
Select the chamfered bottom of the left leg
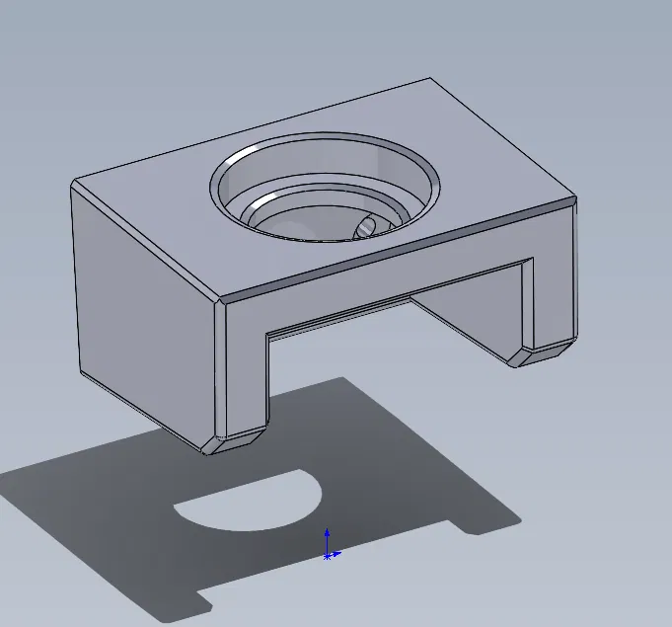(235, 439)
